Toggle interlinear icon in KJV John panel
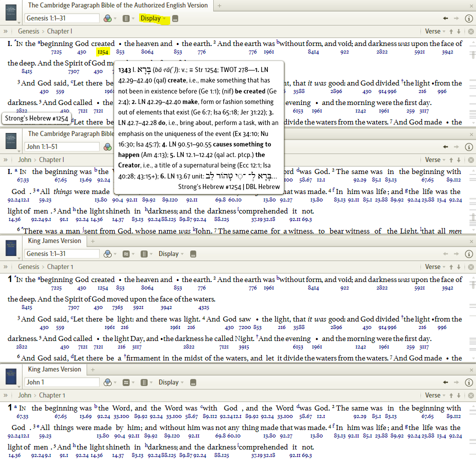This screenshot has width=476, height=461. (126, 382)
